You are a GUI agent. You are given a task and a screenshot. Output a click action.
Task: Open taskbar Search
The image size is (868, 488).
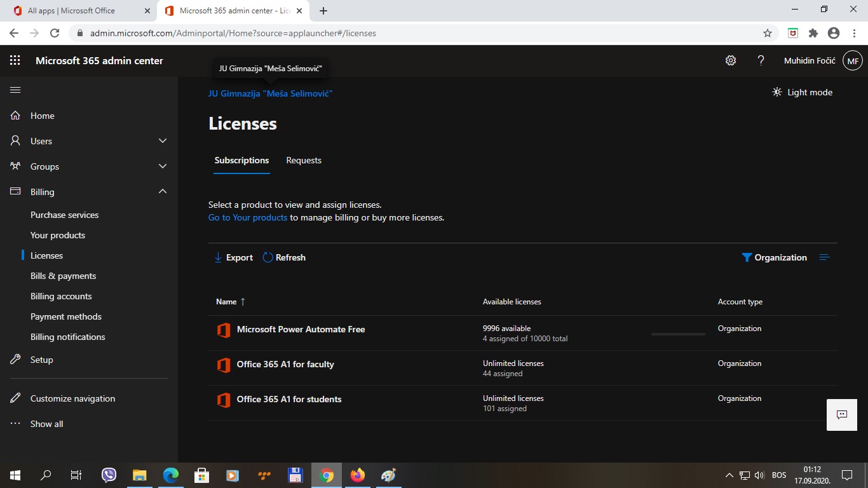click(46, 475)
